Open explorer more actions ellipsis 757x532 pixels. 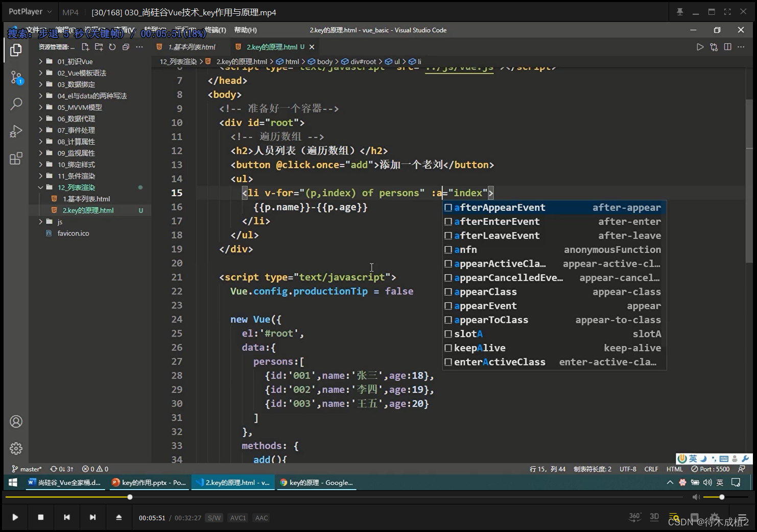click(139, 47)
